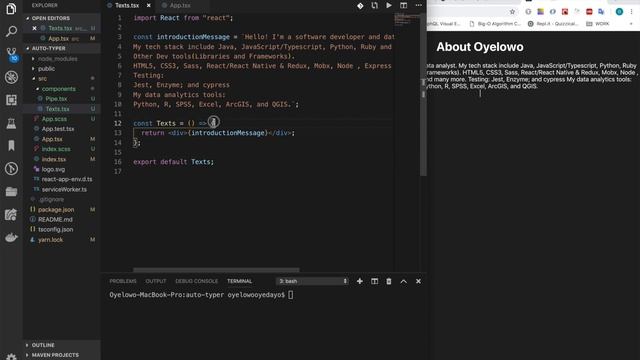640x360 pixels.
Task: Open Pipe.tsx in the file tree
Action: point(56,99)
